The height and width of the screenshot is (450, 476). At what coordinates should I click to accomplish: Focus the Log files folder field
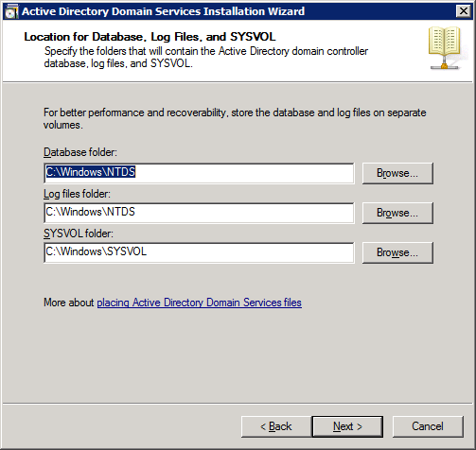coord(199,213)
